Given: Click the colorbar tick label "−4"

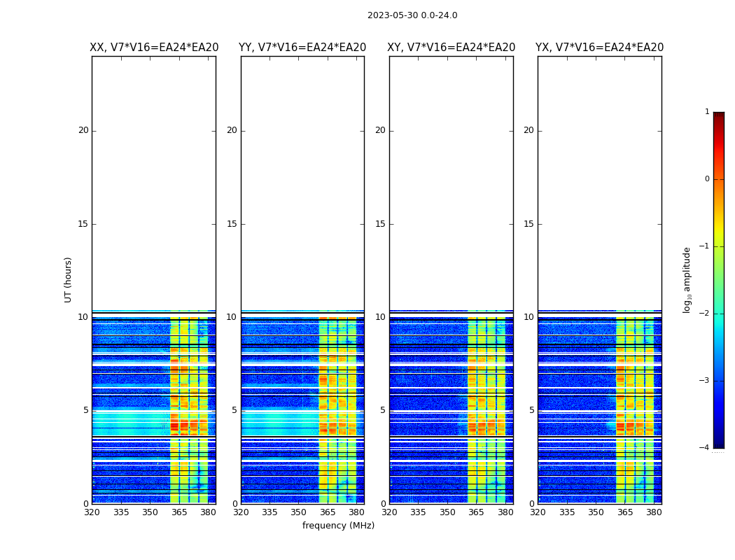Looking at the screenshot, I should (x=705, y=448).
